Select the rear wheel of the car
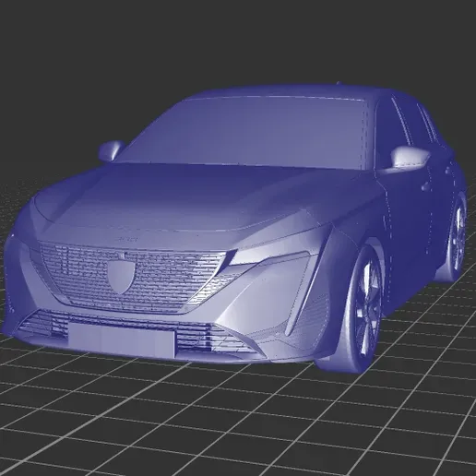 click(458, 236)
